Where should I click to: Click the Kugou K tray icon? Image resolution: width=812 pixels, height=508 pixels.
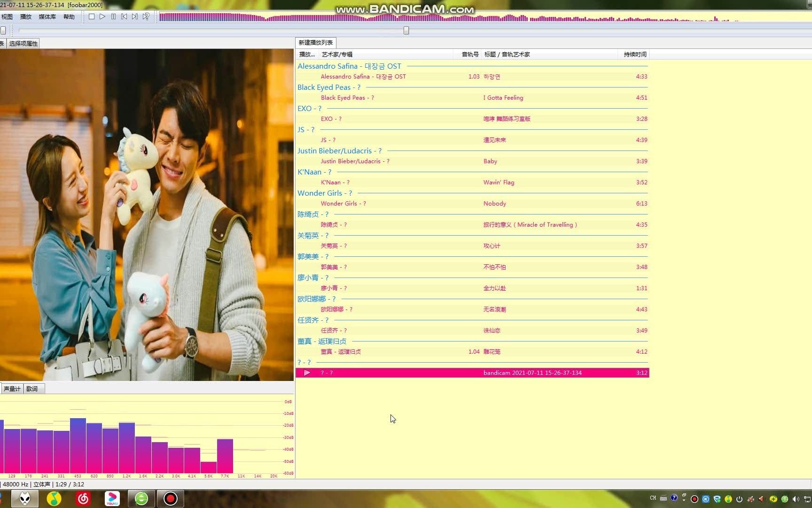(x=706, y=499)
